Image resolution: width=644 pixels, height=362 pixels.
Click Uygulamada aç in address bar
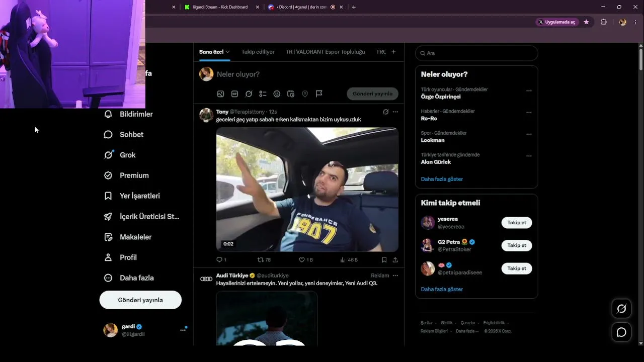click(557, 22)
